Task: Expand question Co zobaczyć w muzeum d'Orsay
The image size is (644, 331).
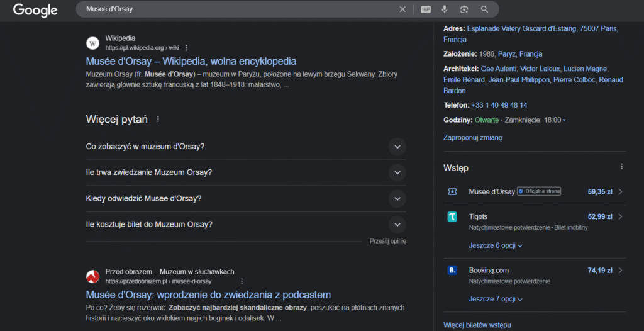Action: pyautogui.click(x=397, y=147)
